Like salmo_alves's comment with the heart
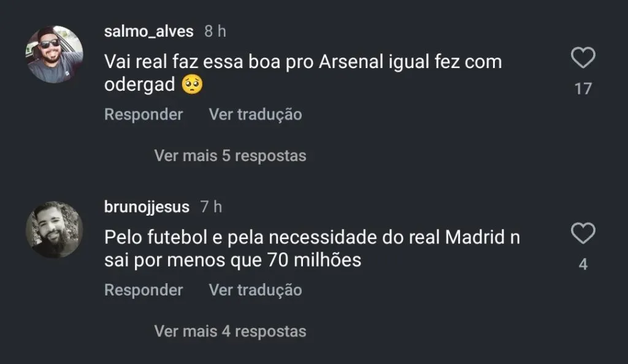 point(583,59)
